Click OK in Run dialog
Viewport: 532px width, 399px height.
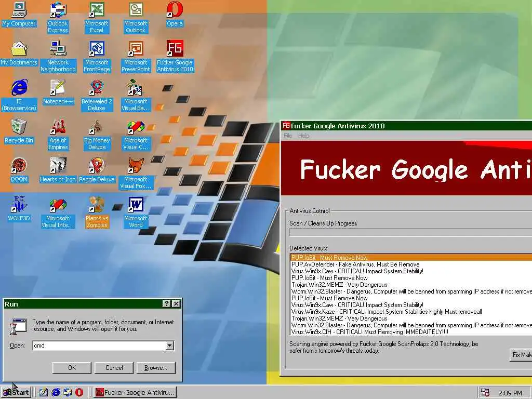(72, 368)
